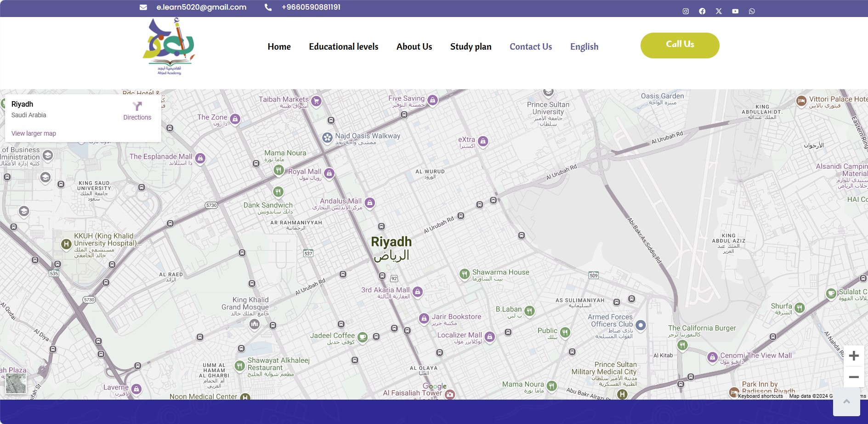
Task: Click the Dank Sandwich restaurant pin
Action: [x=278, y=191]
